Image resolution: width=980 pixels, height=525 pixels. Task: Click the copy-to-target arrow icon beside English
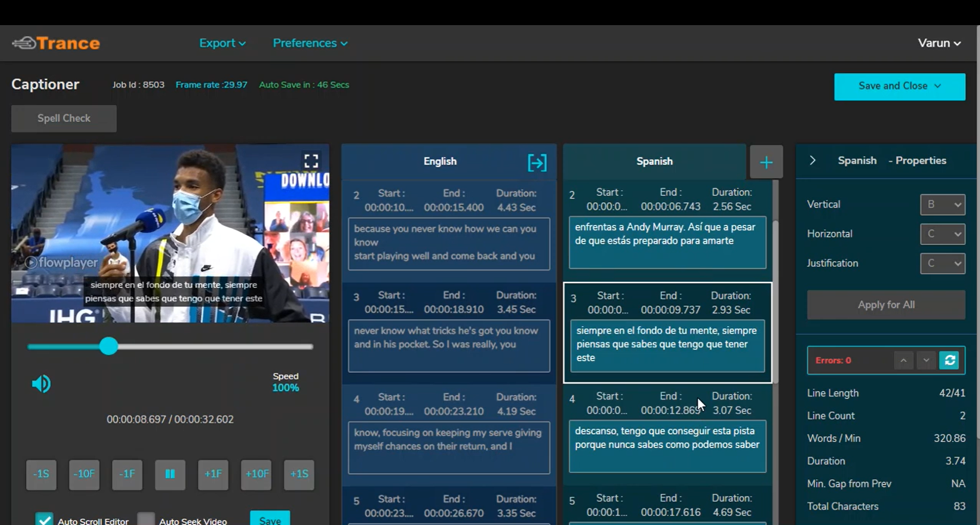pyautogui.click(x=537, y=163)
